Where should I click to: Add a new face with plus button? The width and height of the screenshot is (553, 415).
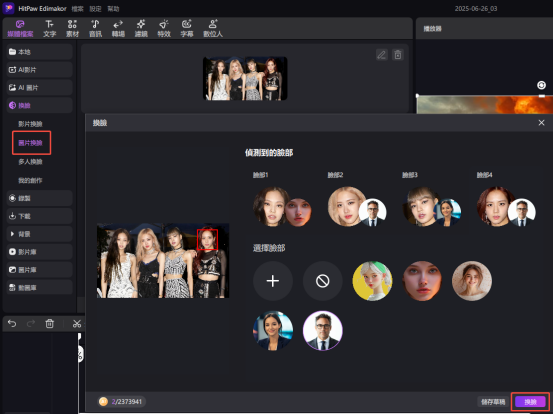pyautogui.click(x=273, y=281)
